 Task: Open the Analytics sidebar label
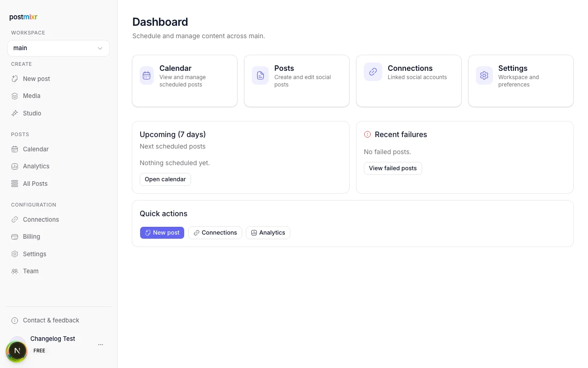36,166
